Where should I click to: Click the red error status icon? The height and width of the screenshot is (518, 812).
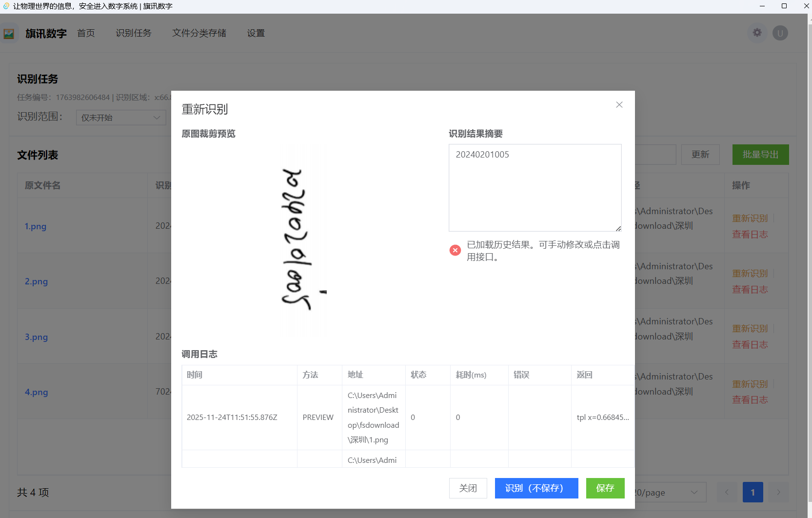pos(455,250)
